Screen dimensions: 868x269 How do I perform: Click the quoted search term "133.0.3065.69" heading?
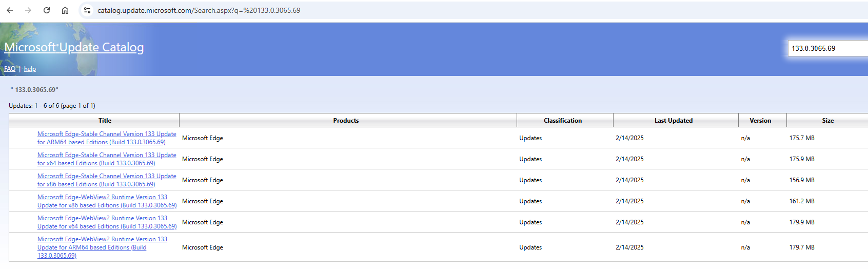tap(34, 90)
